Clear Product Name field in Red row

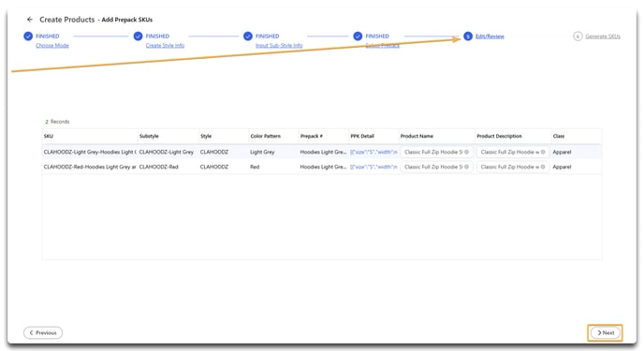[x=466, y=167]
